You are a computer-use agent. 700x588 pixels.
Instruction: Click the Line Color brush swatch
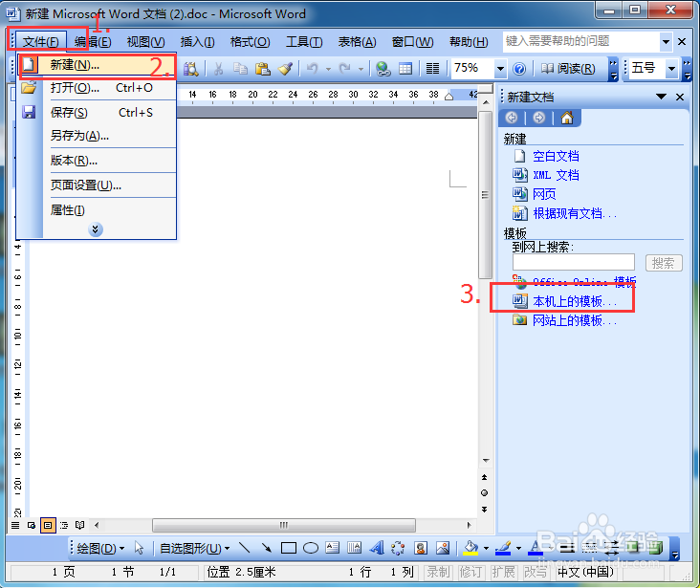(503, 548)
